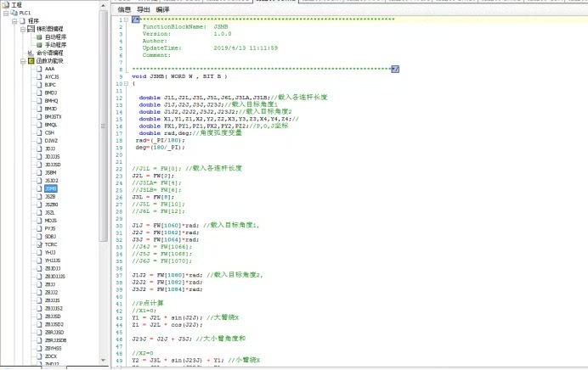Collapse the 梯形图编程 tree node
588x370 pixels.
point(22,29)
